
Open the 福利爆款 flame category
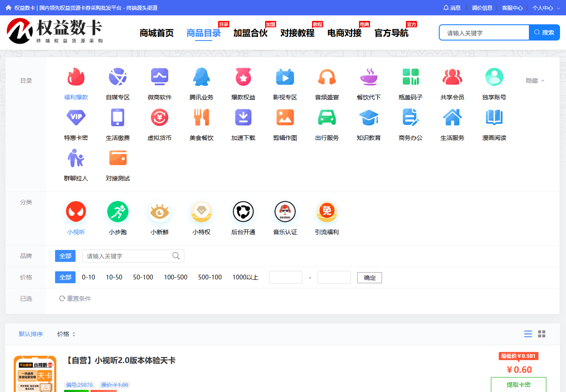76,77
